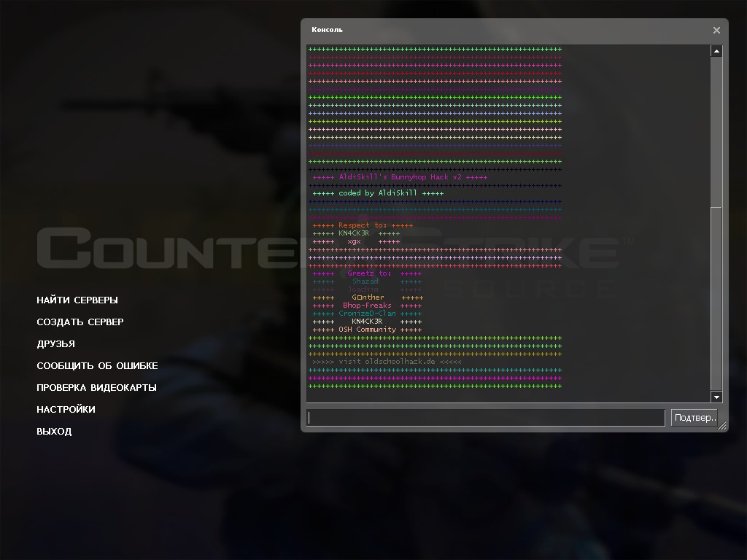Screen dimensions: 747x560
Task: Click "visit oldschoolhack.de" console line
Action: (x=387, y=362)
